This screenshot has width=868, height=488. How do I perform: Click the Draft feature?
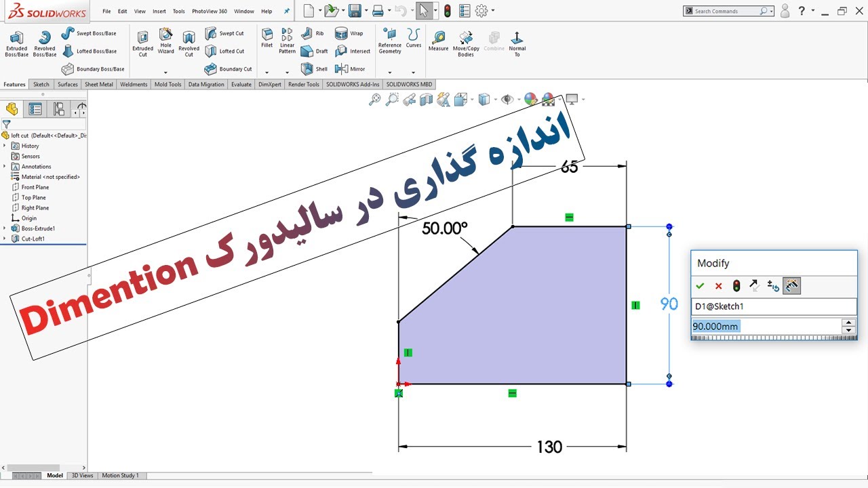point(314,51)
